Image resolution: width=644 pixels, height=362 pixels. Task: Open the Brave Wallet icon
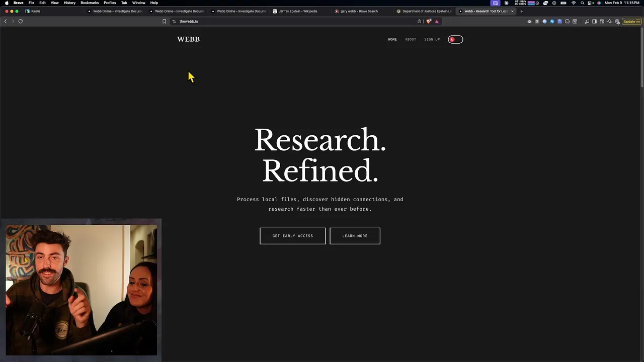[x=602, y=22]
